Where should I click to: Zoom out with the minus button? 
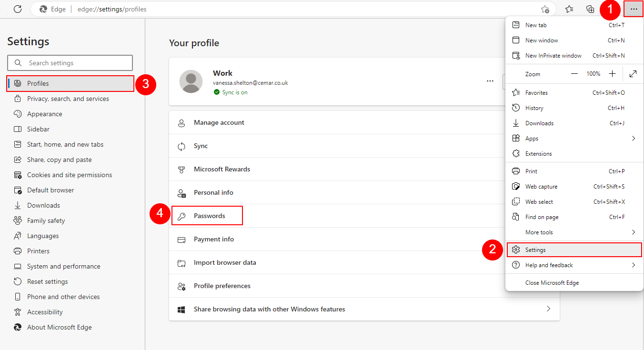(574, 74)
